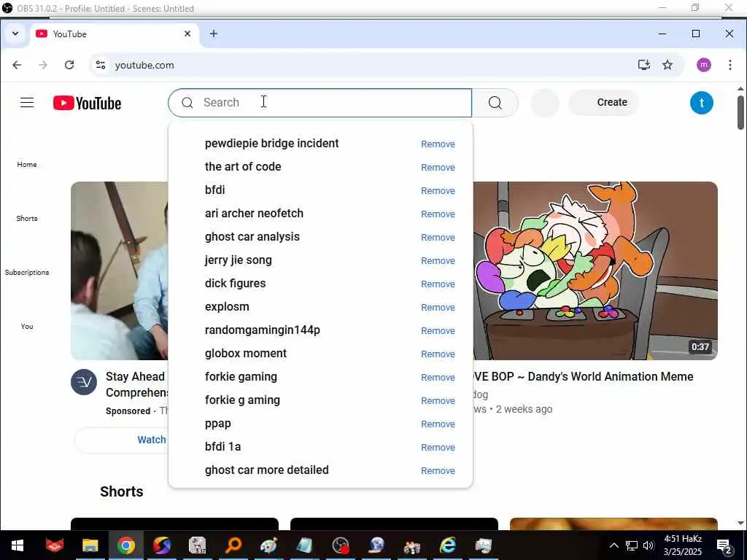This screenshot has width=747, height=560.
Task: Select the YouTube browser tab
Action: click(115, 34)
